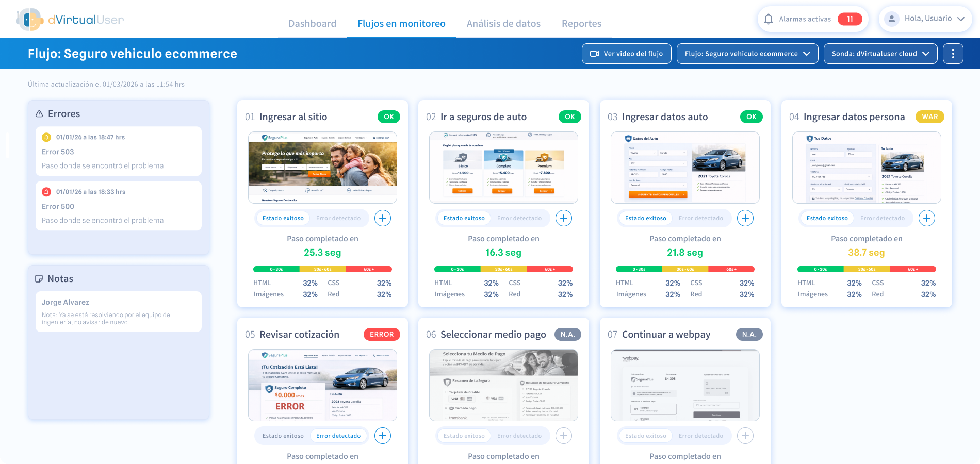Click plus icon on Ingresar al sitio card
Screen dimensions: 980x464
pos(382,218)
